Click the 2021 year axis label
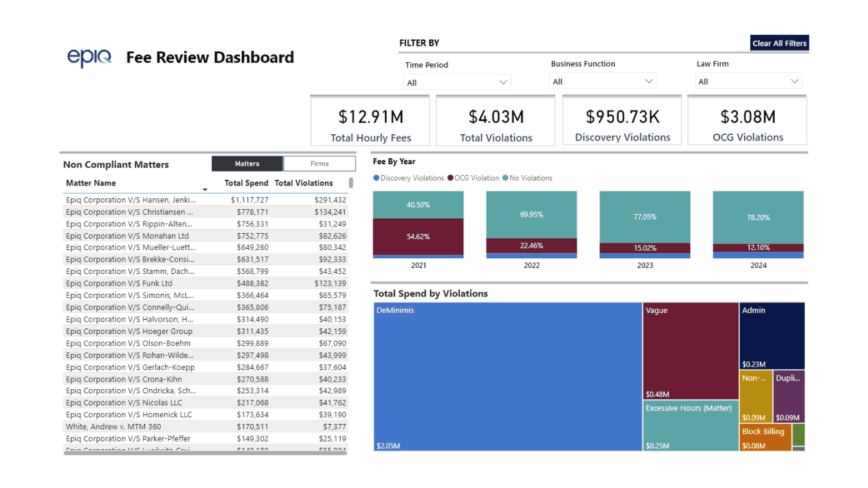Viewport: 868px width, 488px height. coord(418,265)
